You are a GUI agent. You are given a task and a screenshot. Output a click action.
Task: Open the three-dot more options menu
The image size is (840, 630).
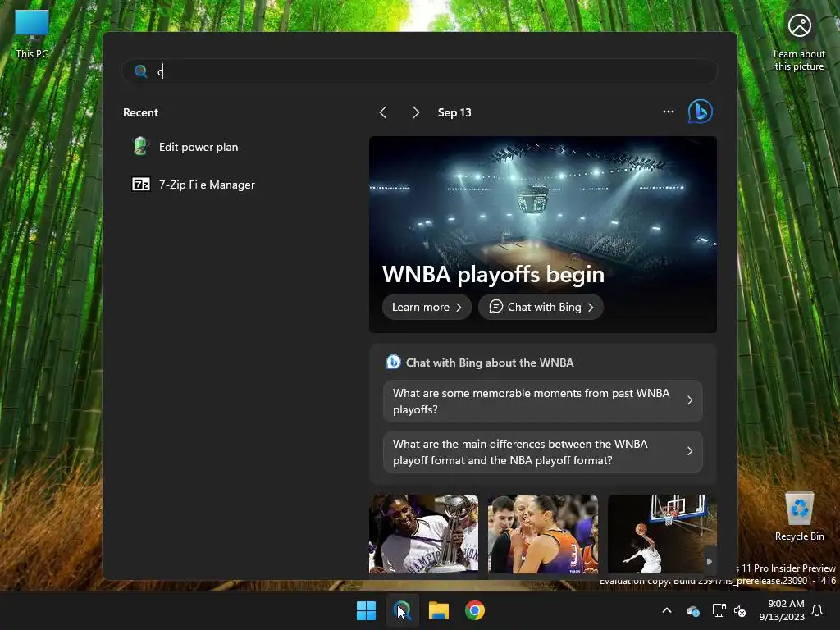tap(668, 112)
